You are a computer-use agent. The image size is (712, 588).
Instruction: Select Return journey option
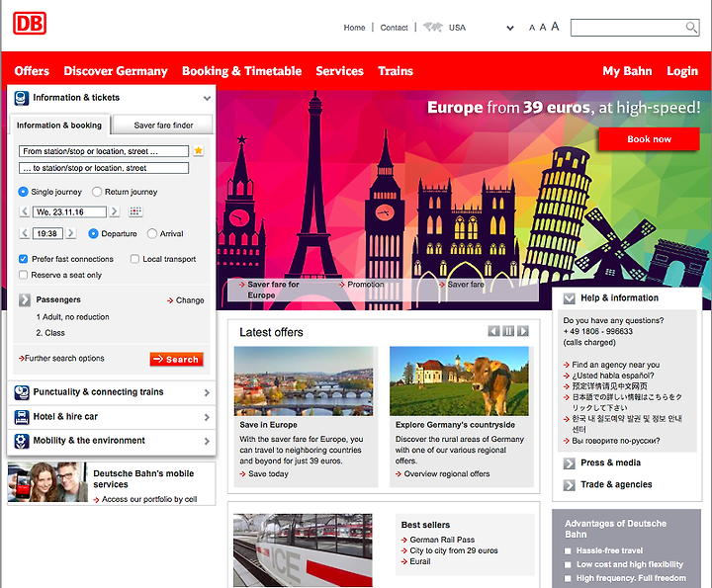pos(97,192)
